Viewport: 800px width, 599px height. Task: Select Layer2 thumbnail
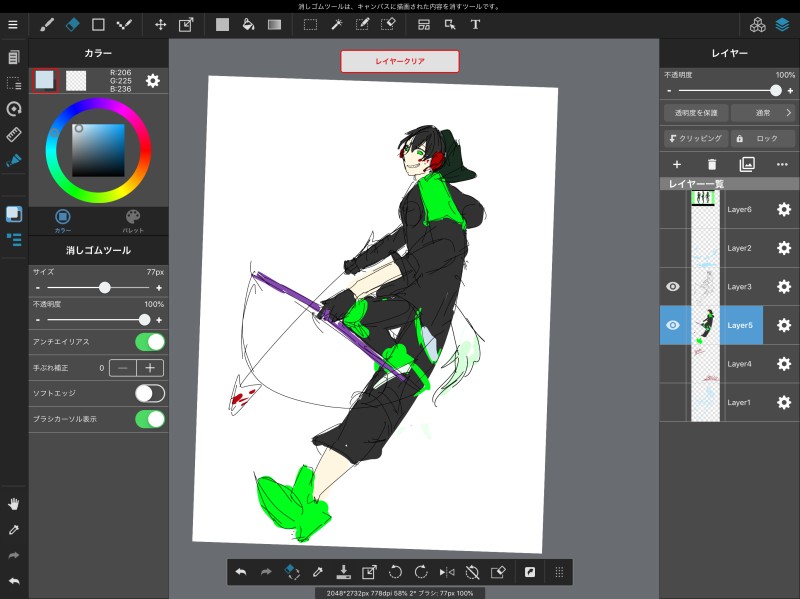[x=705, y=248]
